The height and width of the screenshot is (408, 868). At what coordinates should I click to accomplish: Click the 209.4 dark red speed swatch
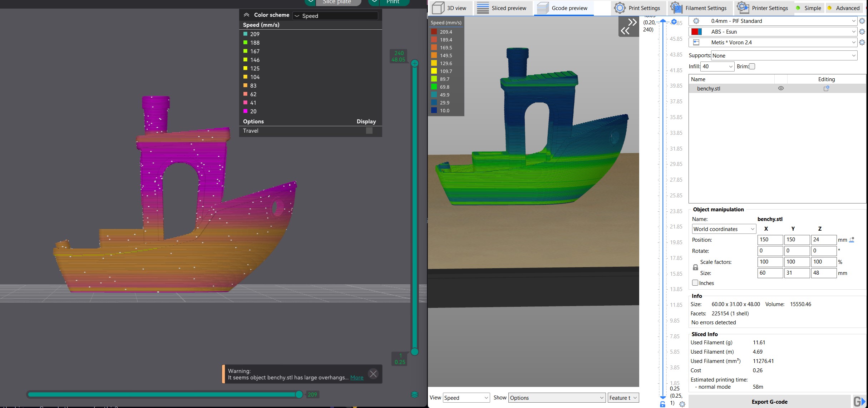point(434,32)
